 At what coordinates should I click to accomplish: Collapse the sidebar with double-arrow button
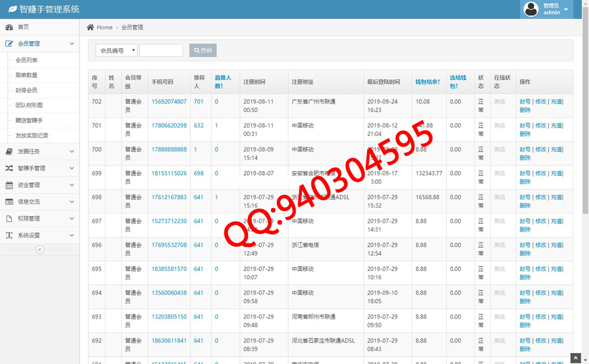point(40,250)
